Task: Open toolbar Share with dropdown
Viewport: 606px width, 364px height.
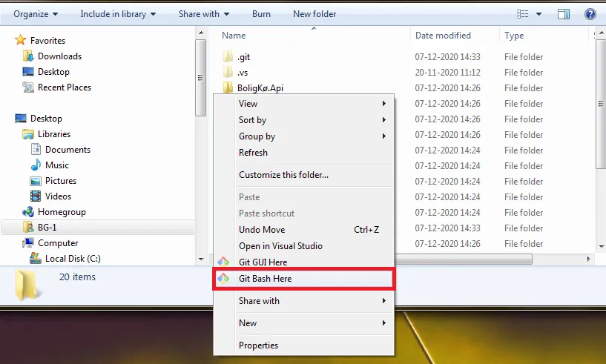Action: [x=204, y=14]
